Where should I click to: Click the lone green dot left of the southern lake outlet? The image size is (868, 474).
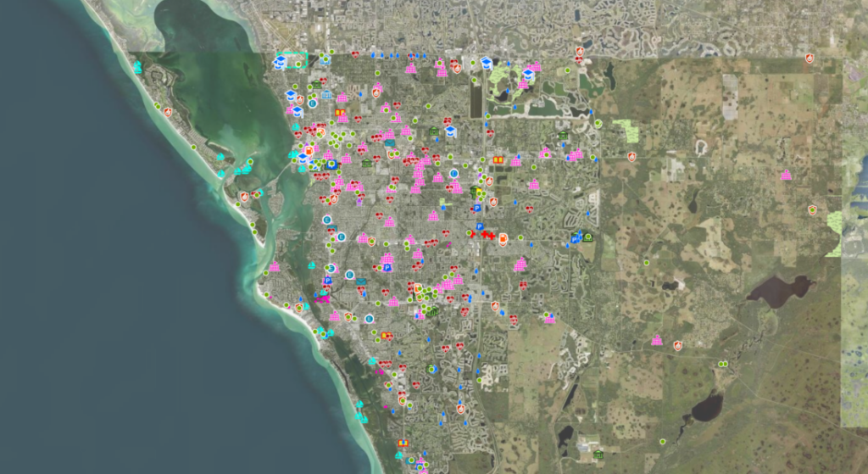pyautogui.click(x=663, y=441)
